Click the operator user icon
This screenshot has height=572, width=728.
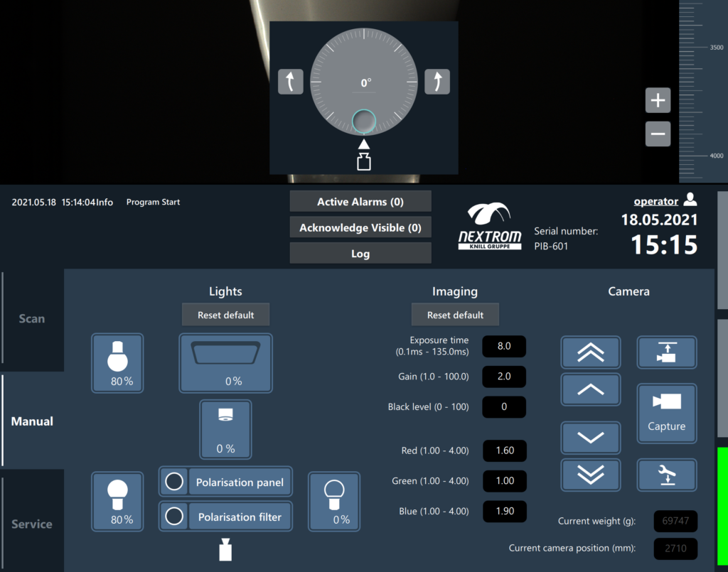[690, 200]
